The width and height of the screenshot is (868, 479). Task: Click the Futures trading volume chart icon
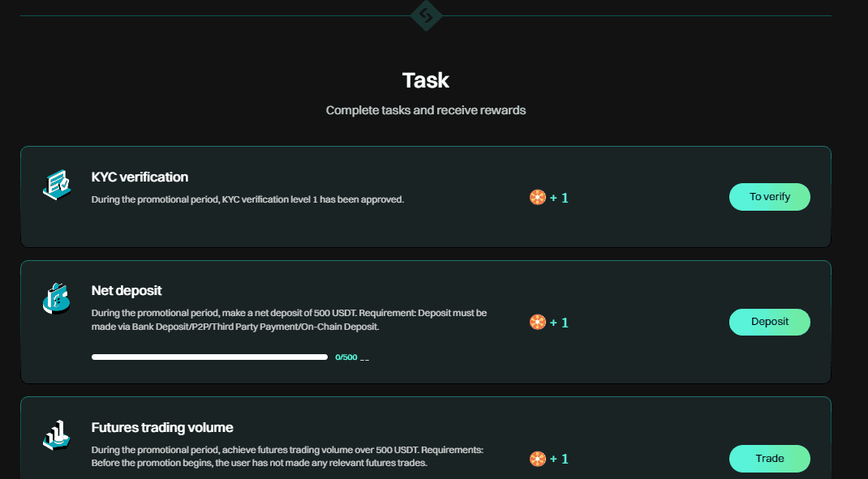pos(57,436)
